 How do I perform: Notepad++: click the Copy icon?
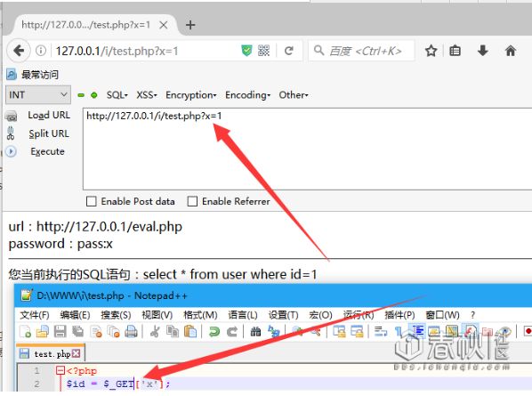tap(173, 332)
